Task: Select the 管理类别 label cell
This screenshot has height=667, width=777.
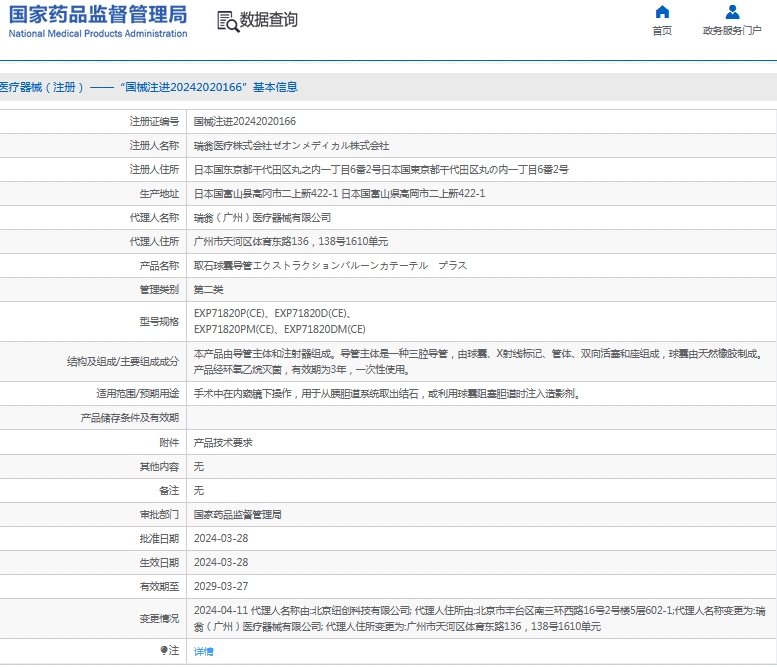Action: pyautogui.click(x=159, y=289)
